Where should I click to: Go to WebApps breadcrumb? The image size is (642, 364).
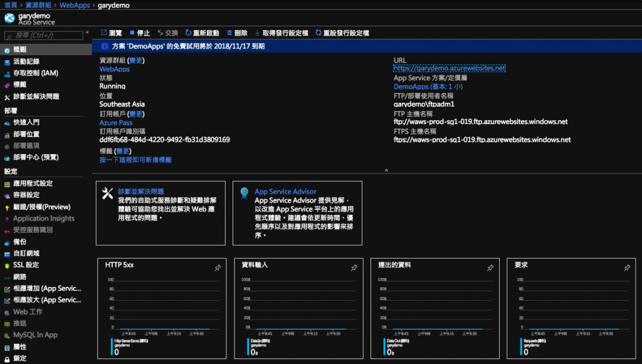[x=75, y=5]
